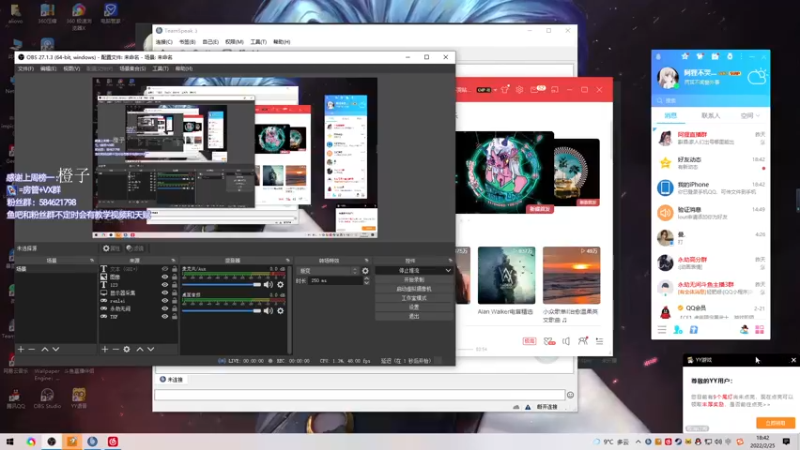Switch to QQ Contacts tab
This screenshot has height=450, width=800.
point(711,116)
